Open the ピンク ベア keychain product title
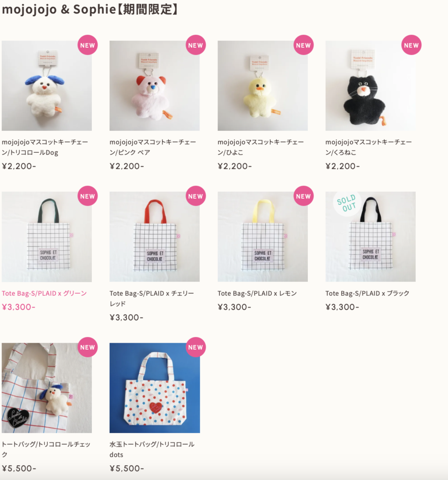The width and height of the screenshot is (448, 480). (153, 147)
